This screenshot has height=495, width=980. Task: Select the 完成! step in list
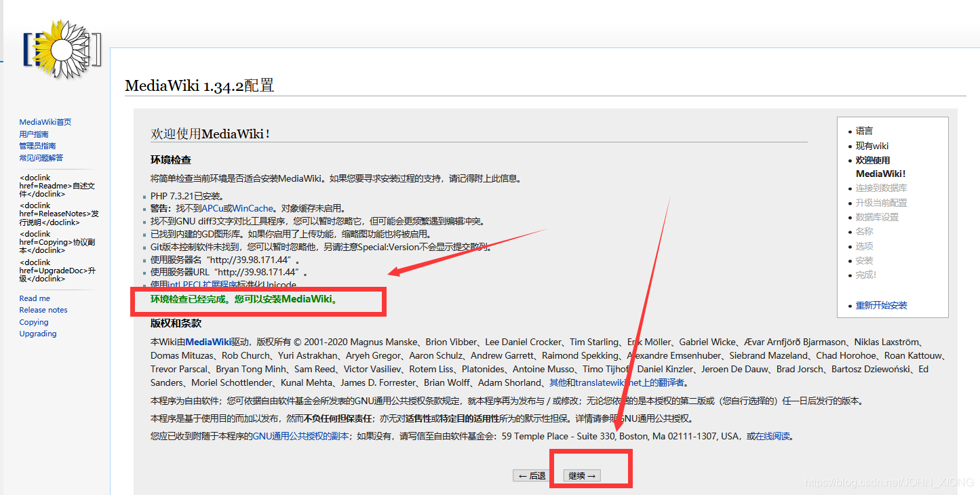(866, 275)
